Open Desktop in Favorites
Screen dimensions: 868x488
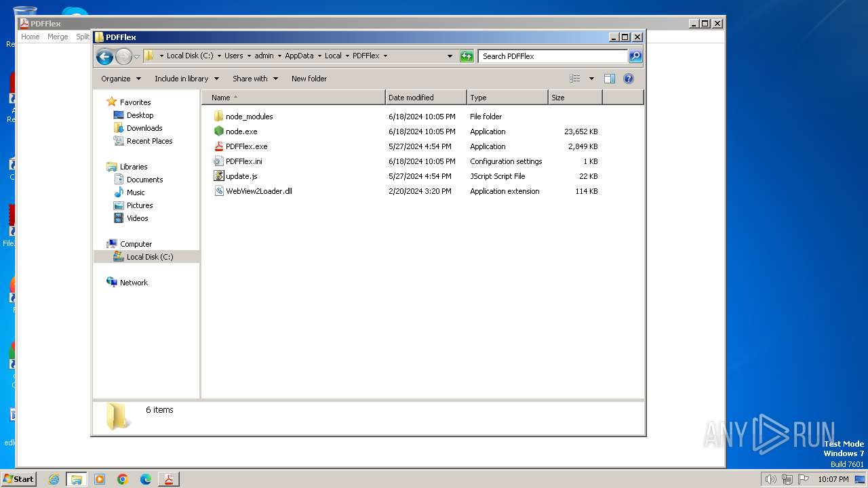[x=140, y=115]
